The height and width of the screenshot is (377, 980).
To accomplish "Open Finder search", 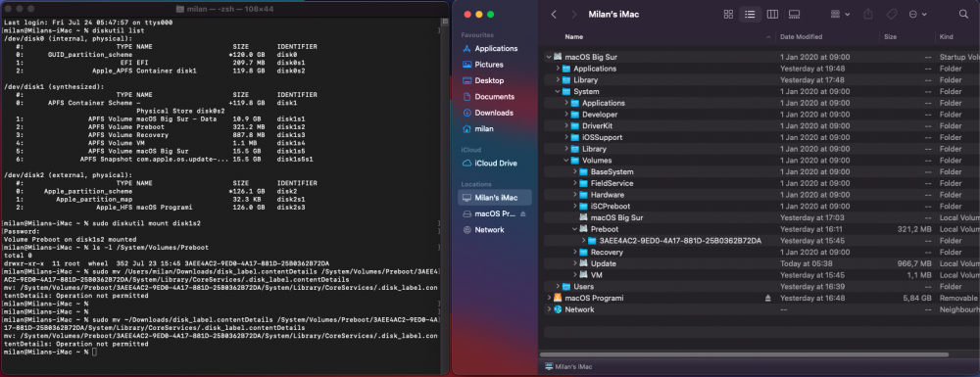I will coord(963,15).
